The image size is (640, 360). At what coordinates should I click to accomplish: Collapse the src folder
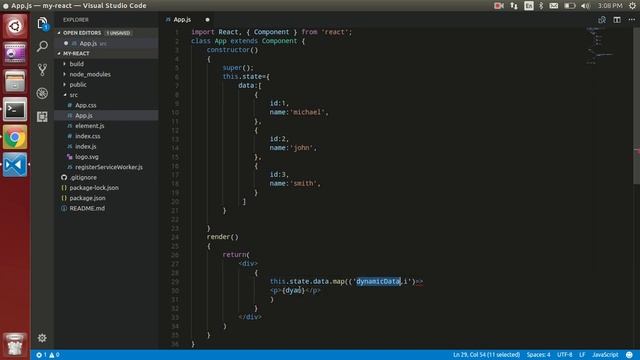click(73, 95)
